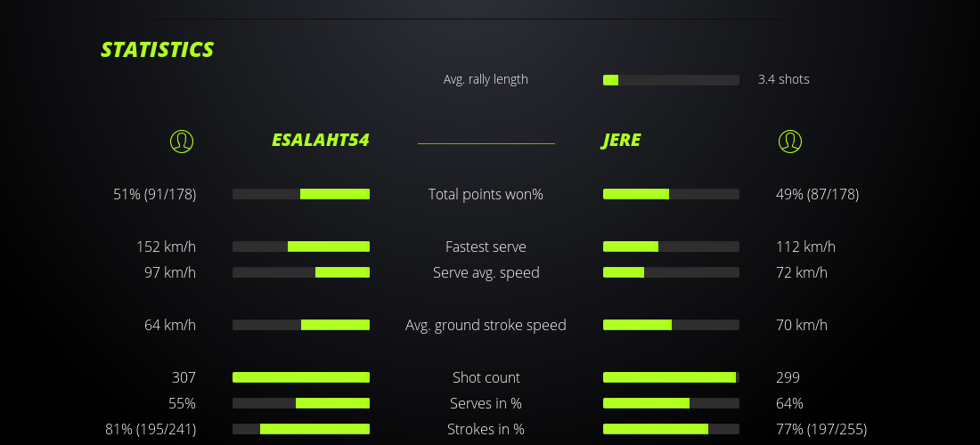Click JERE's Serves in % bar

point(671,403)
